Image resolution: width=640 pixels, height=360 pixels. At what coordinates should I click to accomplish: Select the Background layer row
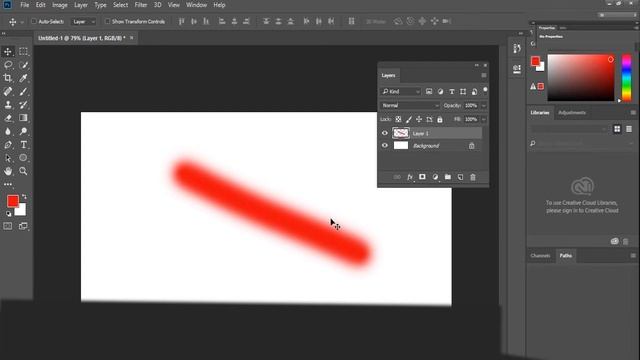pos(431,146)
